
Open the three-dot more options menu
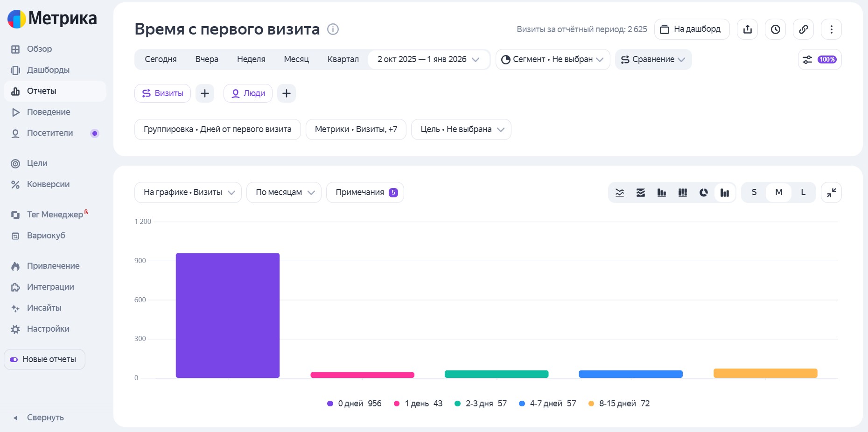831,29
